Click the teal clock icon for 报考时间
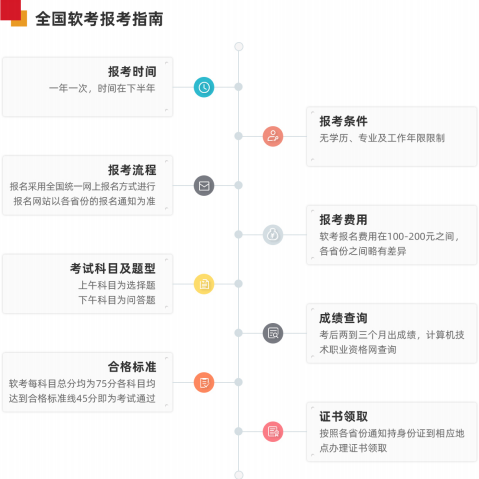 (204, 87)
